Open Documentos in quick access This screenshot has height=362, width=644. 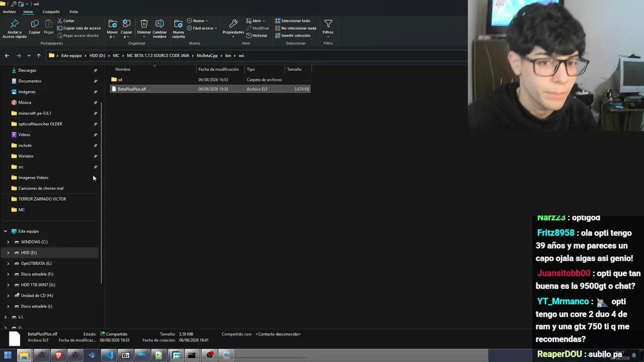pyautogui.click(x=30, y=81)
